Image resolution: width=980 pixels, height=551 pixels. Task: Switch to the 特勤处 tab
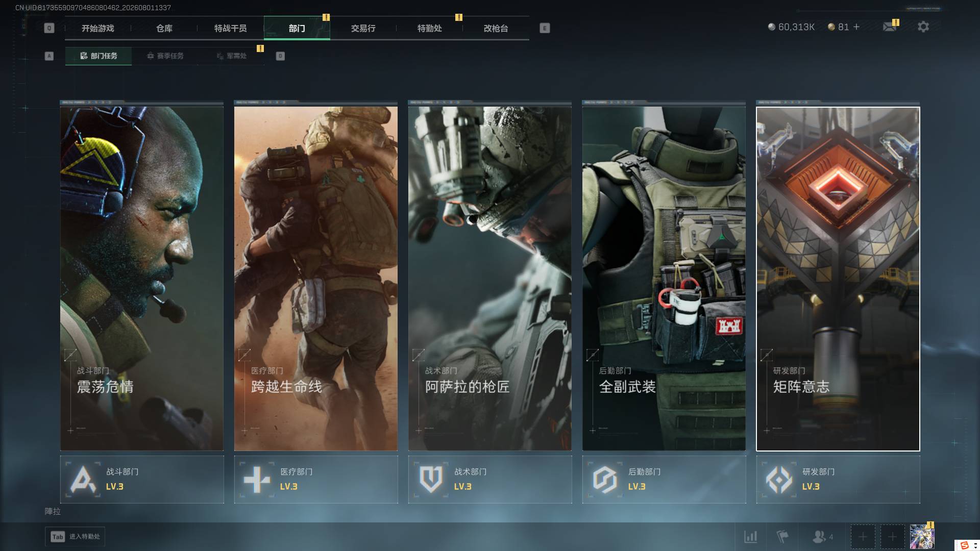(430, 29)
